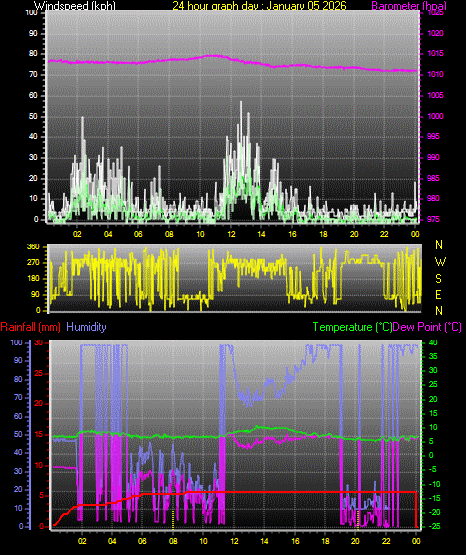466x555 pixels.
Task: Select the red 5 rainfall axis value
Action: pyautogui.click(x=41, y=495)
